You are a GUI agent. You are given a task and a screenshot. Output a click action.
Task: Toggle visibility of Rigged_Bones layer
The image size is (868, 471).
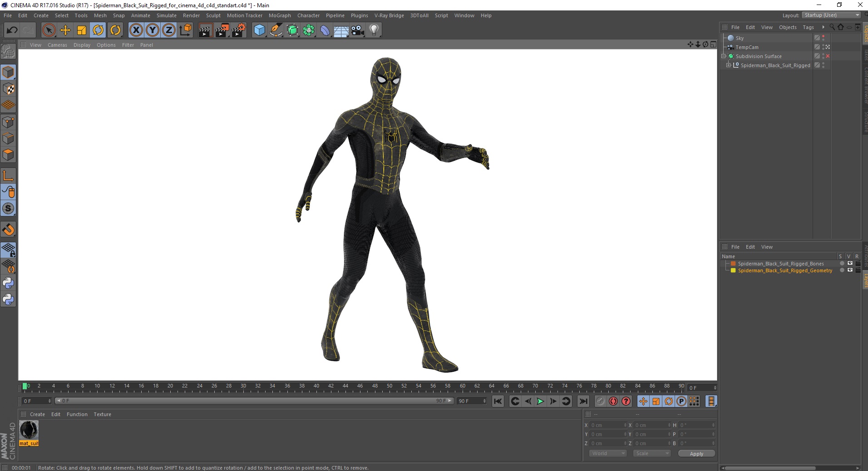pyautogui.click(x=850, y=264)
